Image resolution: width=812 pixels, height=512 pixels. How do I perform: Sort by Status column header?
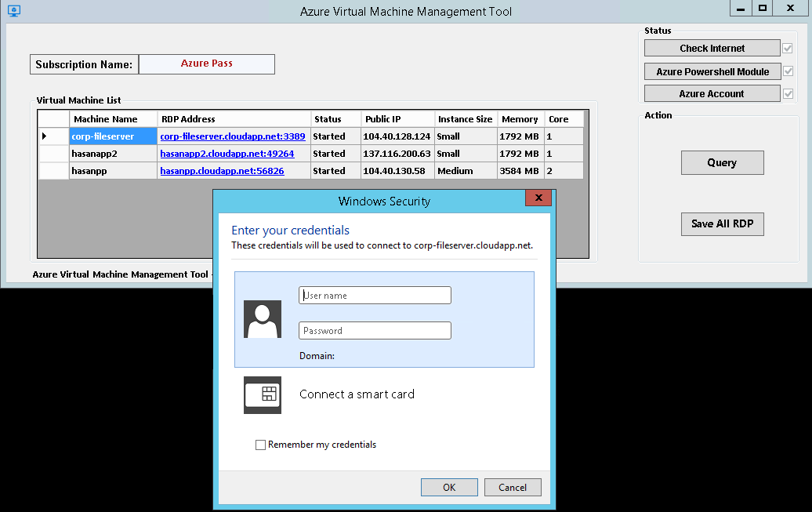point(335,119)
